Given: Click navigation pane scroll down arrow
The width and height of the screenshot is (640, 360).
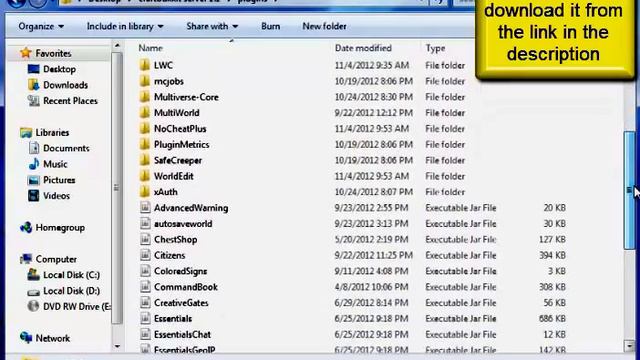Looking at the screenshot, I should pyautogui.click(x=117, y=346).
